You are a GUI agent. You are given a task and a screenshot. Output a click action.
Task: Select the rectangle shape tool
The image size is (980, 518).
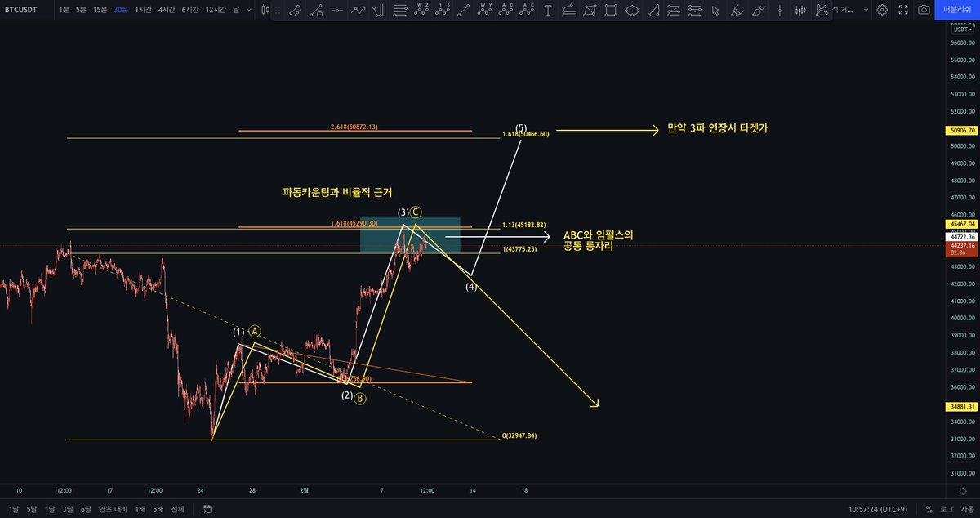tap(611, 11)
